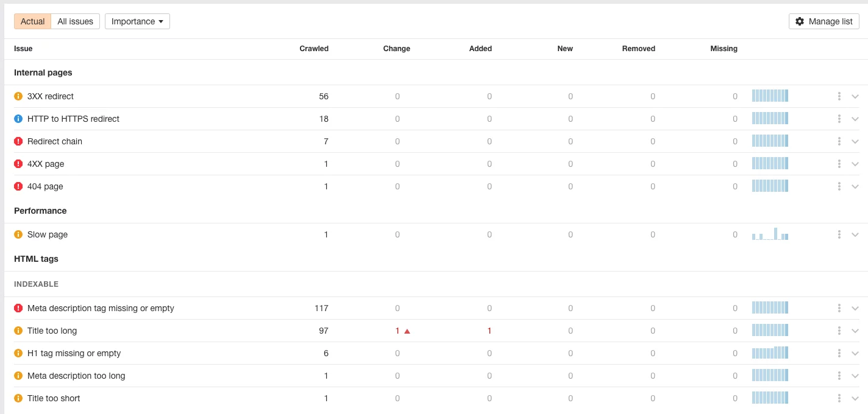Screen dimensions: 868x414
Task: Click orange warning icon beside Title too long
Action: pyautogui.click(x=18, y=331)
